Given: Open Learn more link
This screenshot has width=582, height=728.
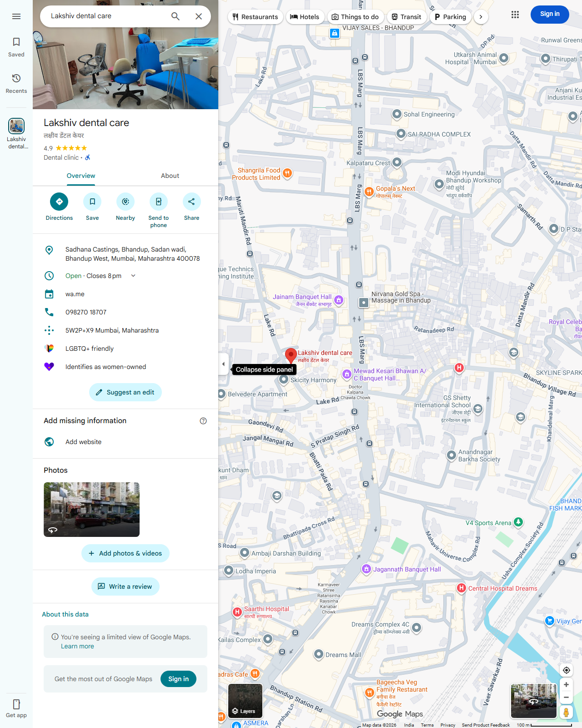Looking at the screenshot, I should tap(77, 646).
